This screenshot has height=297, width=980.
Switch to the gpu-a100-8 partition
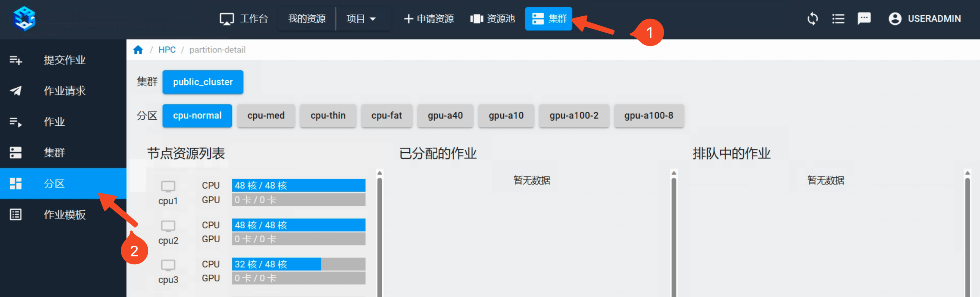pyautogui.click(x=649, y=115)
